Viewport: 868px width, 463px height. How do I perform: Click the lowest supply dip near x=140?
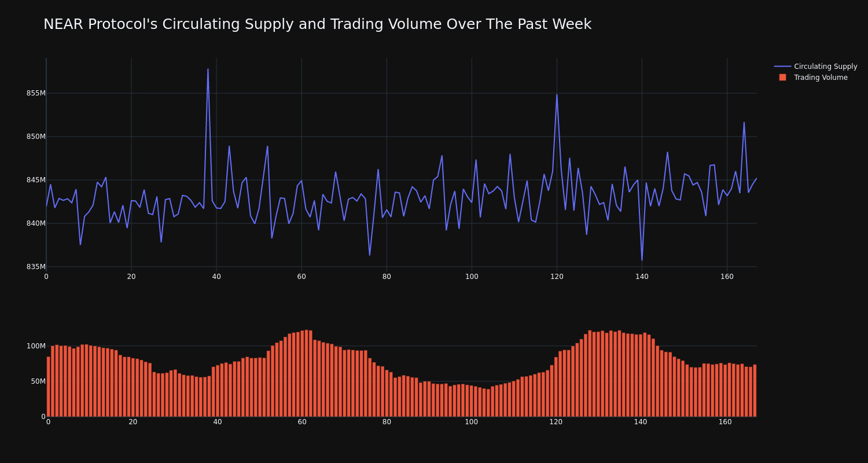point(642,260)
